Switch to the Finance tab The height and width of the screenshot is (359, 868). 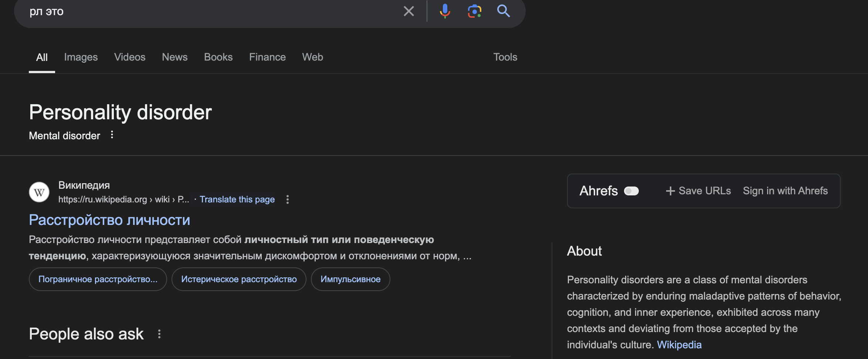click(267, 57)
